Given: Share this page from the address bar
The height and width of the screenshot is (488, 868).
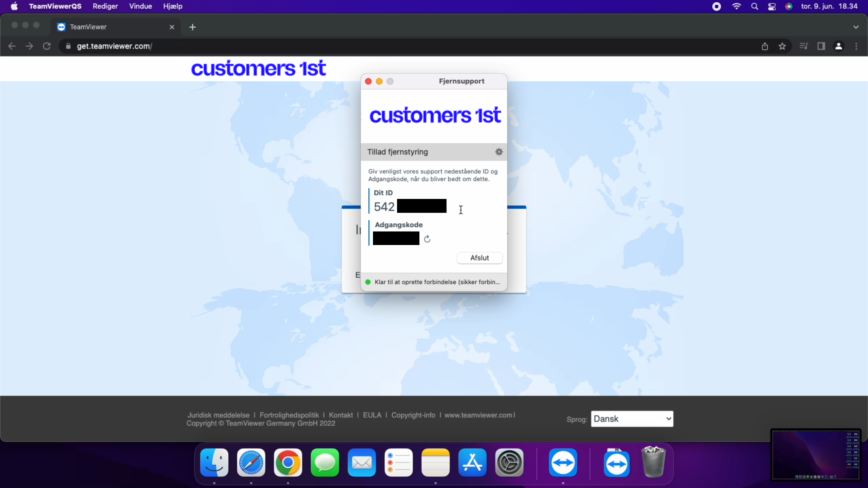Looking at the screenshot, I should (765, 46).
